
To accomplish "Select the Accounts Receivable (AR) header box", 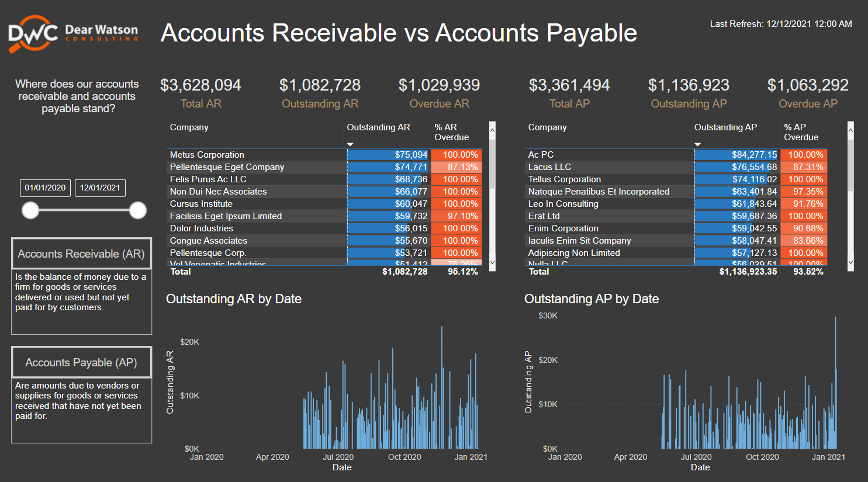I will coord(81,253).
